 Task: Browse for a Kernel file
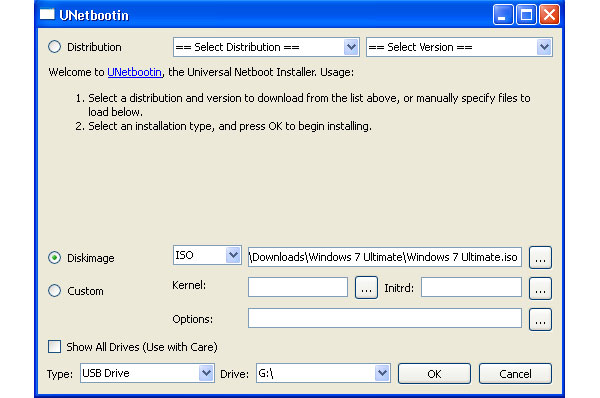click(366, 287)
